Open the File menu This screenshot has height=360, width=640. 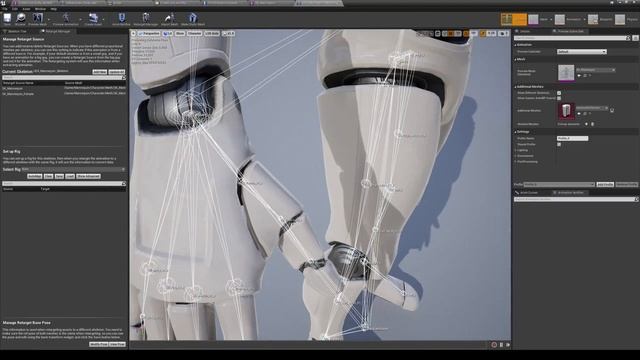4,9
